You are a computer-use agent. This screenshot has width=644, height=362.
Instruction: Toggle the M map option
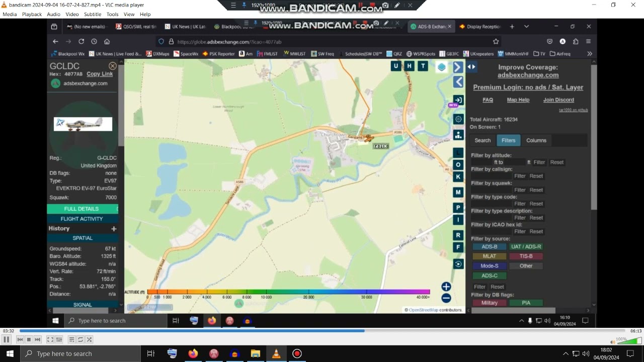(x=458, y=192)
